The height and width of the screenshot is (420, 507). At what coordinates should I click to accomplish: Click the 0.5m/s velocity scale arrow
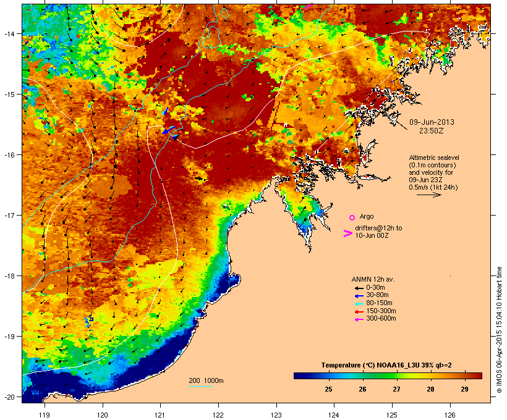click(x=428, y=195)
